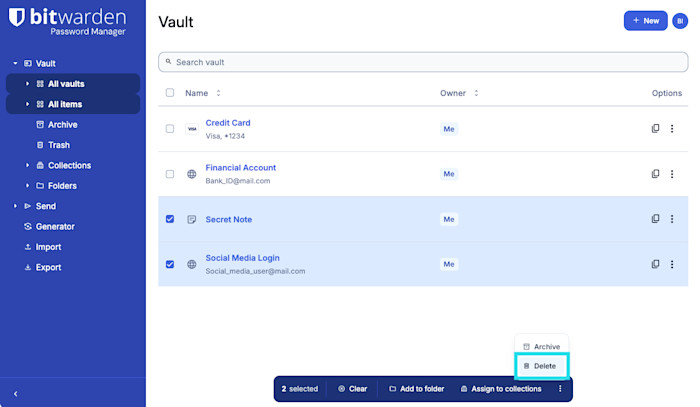Open options menu for Credit Card row

[672, 129]
